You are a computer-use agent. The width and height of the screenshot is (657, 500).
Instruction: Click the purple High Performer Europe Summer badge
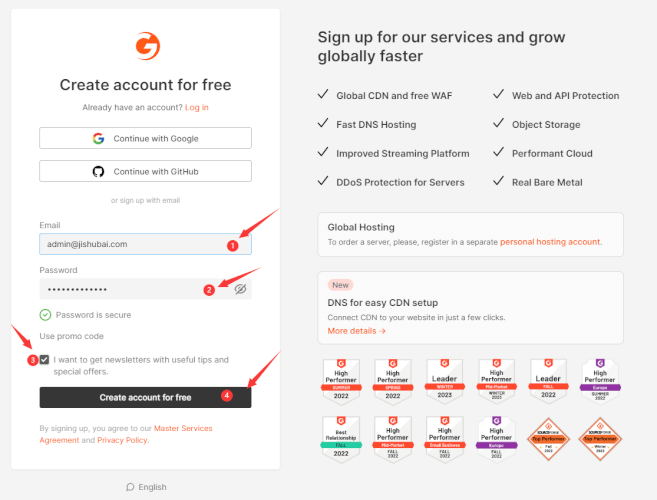pos(600,380)
